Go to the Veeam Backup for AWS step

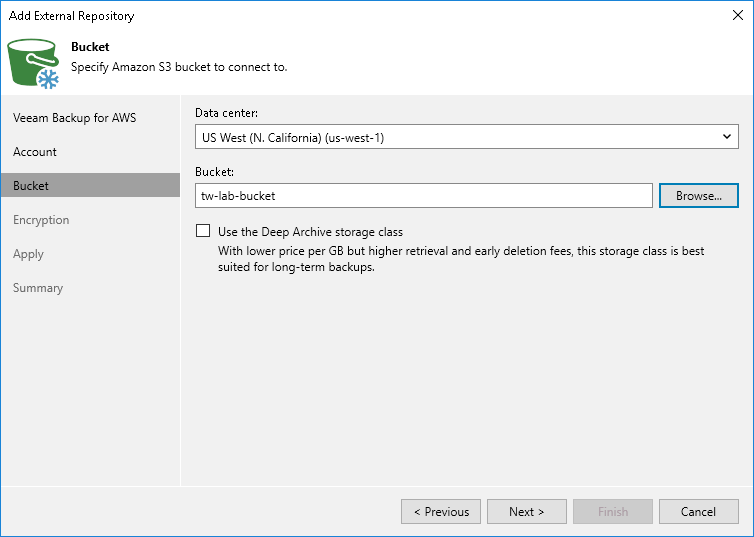(75, 118)
